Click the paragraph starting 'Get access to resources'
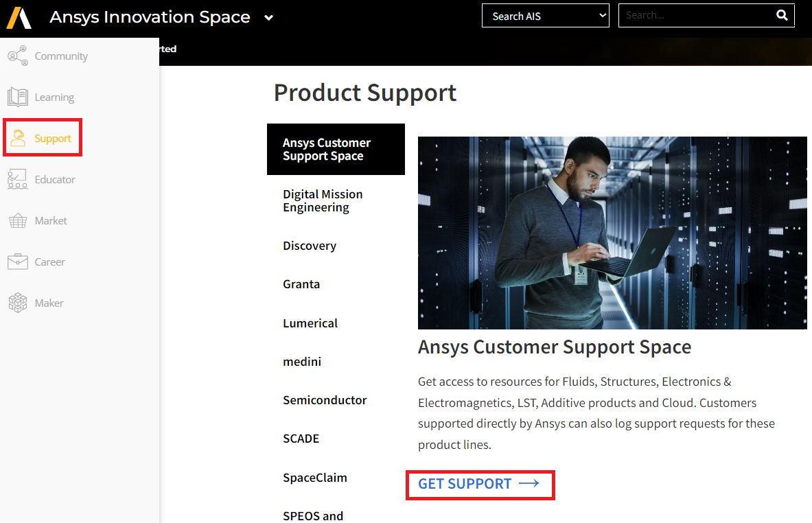 (596, 413)
